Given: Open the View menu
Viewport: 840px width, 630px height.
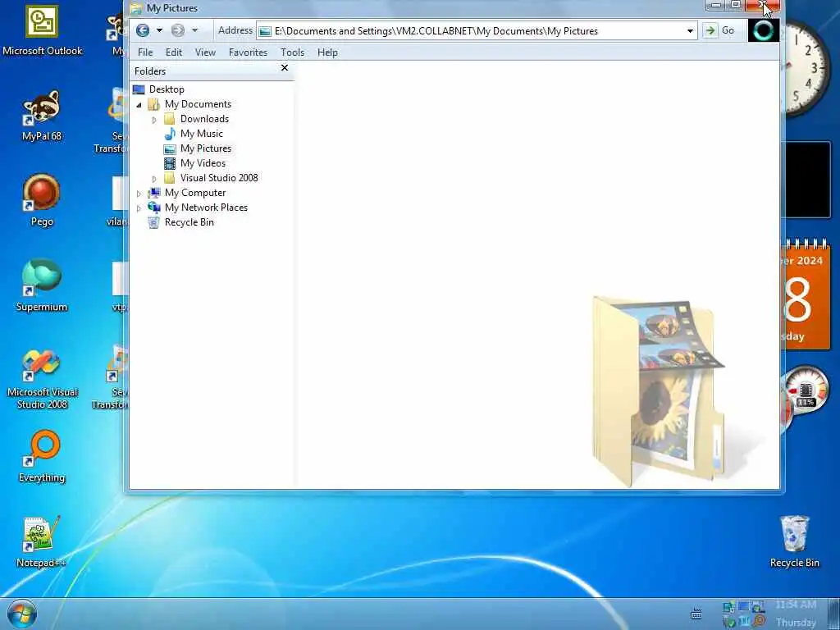Looking at the screenshot, I should click(x=205, y=52).
